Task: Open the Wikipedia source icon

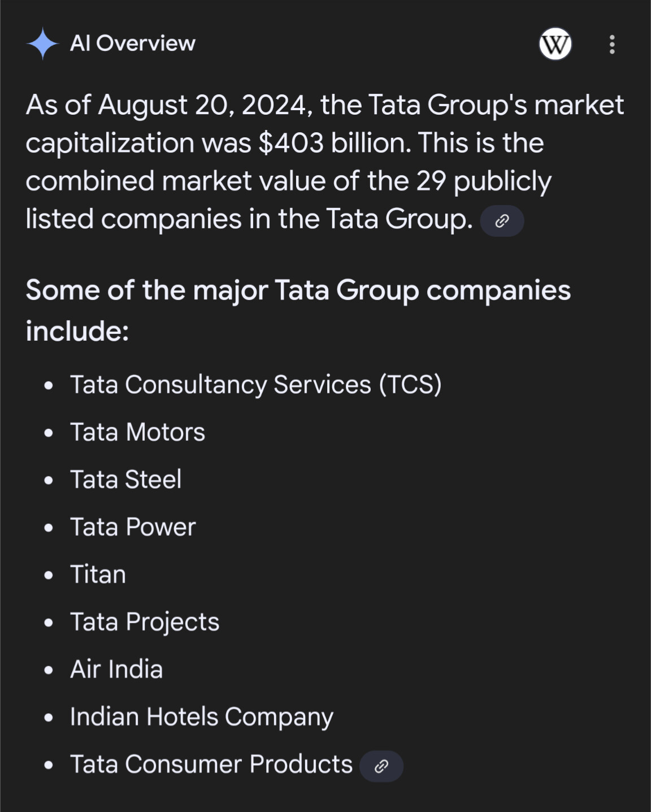Action: coord(555,44)
